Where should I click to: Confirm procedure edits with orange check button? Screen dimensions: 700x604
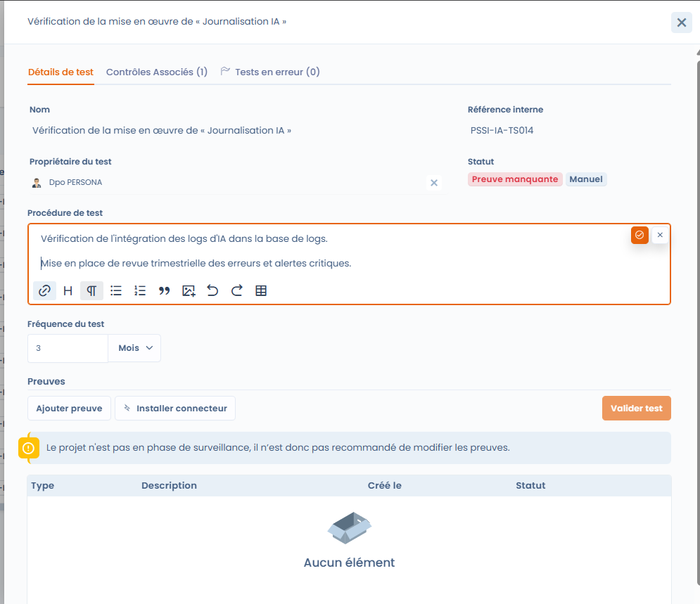click(x=639, y=235)
